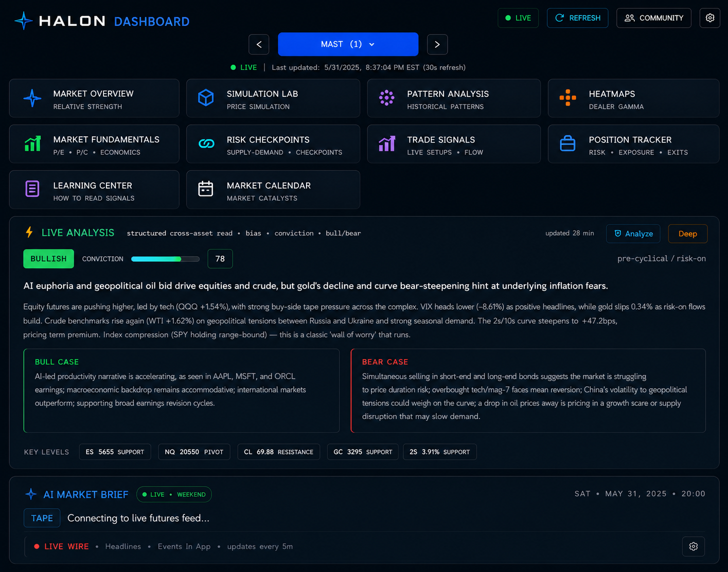Click the Deep analysis button

[687, 234]
